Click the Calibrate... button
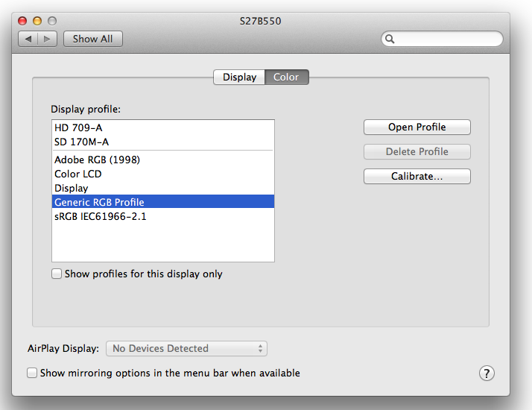 417,177
